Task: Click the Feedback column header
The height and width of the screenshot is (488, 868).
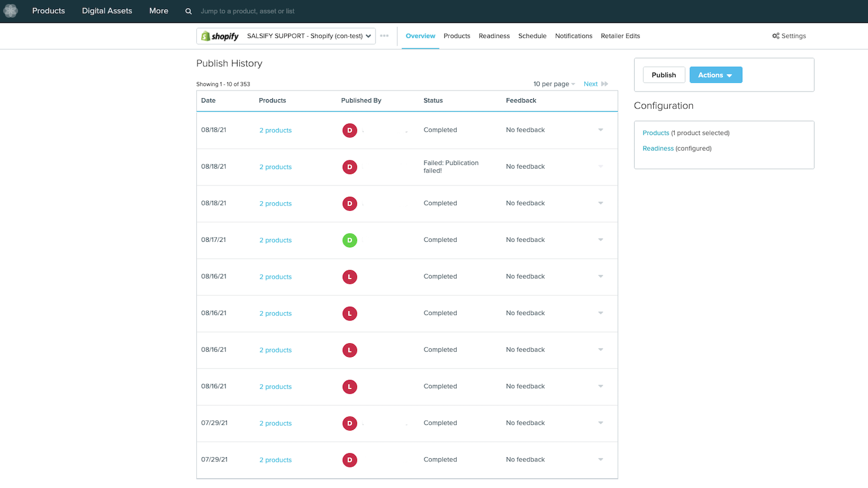Action: point(521,100)
